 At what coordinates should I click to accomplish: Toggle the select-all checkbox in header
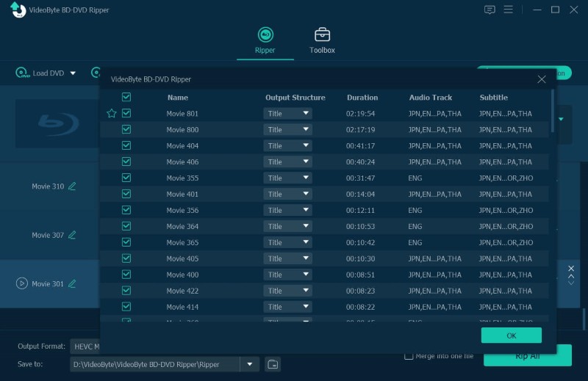(126, 97)
